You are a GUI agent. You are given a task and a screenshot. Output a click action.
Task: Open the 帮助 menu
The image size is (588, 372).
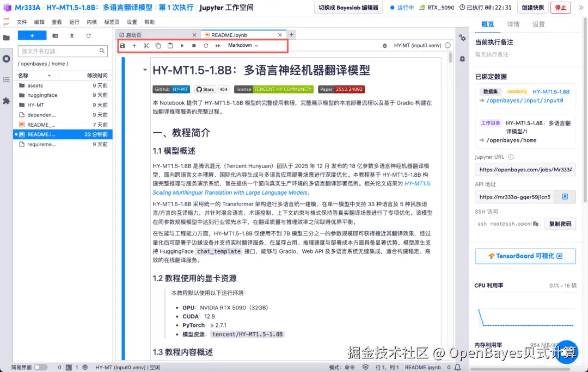pyautogui.click(x=149, y=22)
